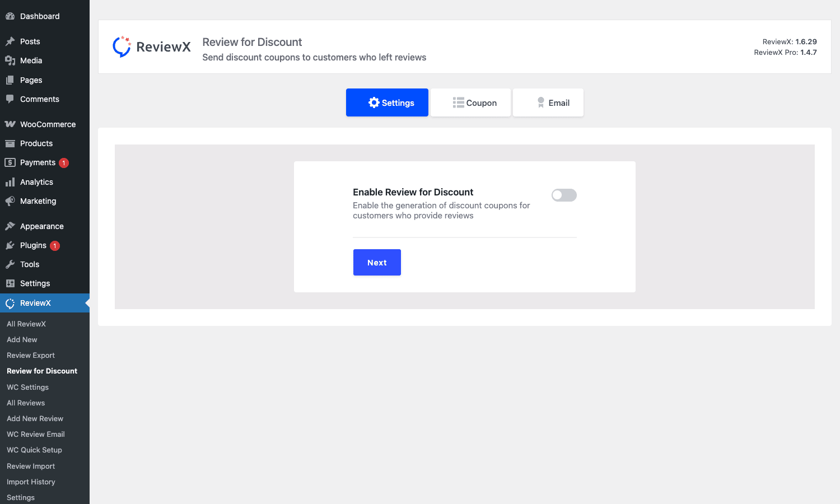Image resolution: width=840 pixels, height=504 pixels.
Task: Enable the Review for Discount toggle
Action: coord(564,195)
